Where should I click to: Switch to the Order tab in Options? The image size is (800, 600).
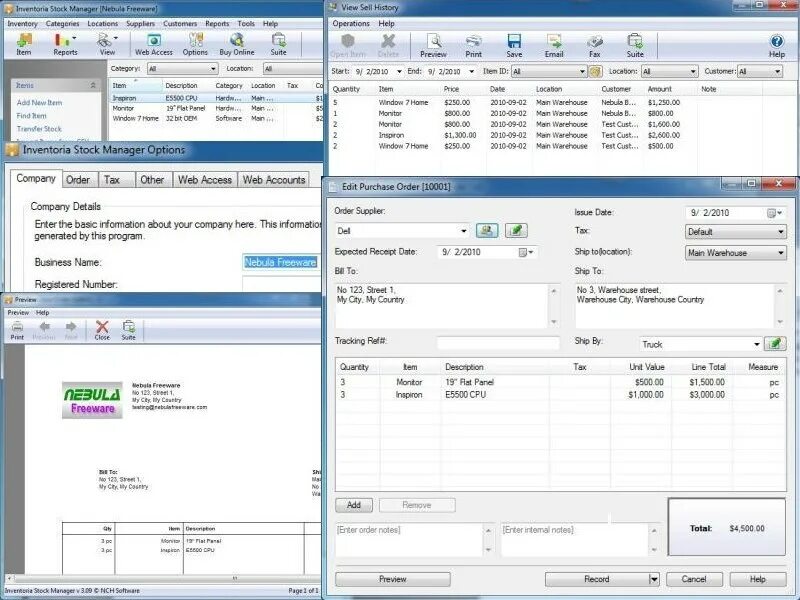[80, 179]
